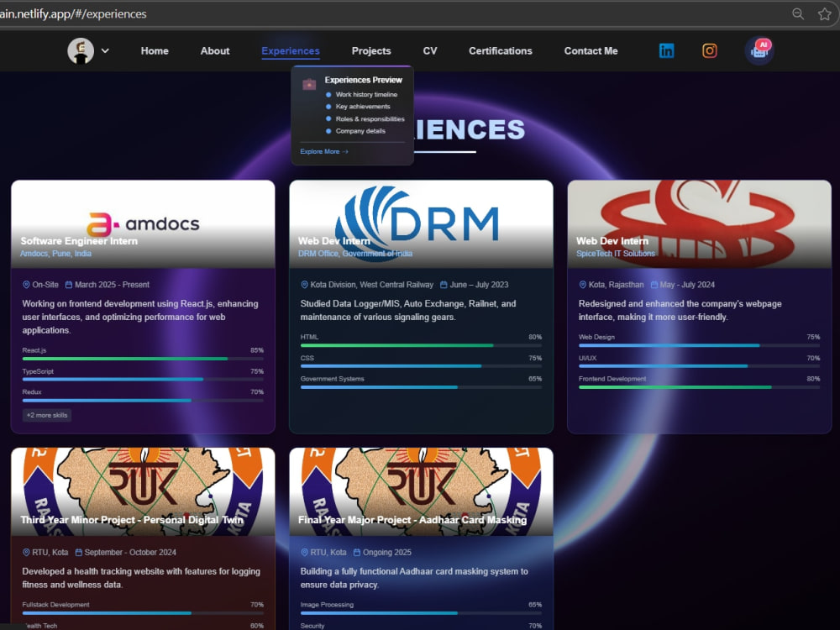This screenshot has width=840, height=630.
Task: Click the HTML 80% progress bar
Action: [x=421, y=345]
